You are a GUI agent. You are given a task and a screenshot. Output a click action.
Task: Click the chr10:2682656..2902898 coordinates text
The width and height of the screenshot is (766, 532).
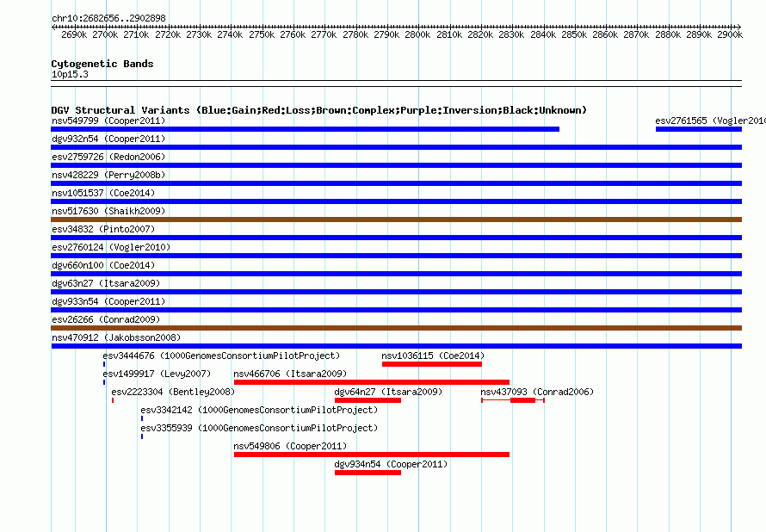[x=108, y=18]
